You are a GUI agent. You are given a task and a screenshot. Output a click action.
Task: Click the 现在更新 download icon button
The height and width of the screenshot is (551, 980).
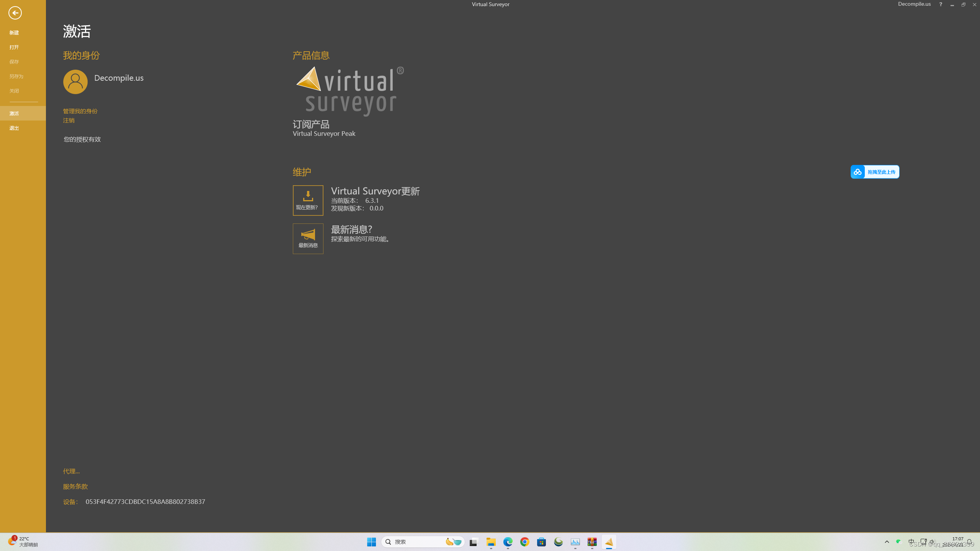click(x=308, y=200)
